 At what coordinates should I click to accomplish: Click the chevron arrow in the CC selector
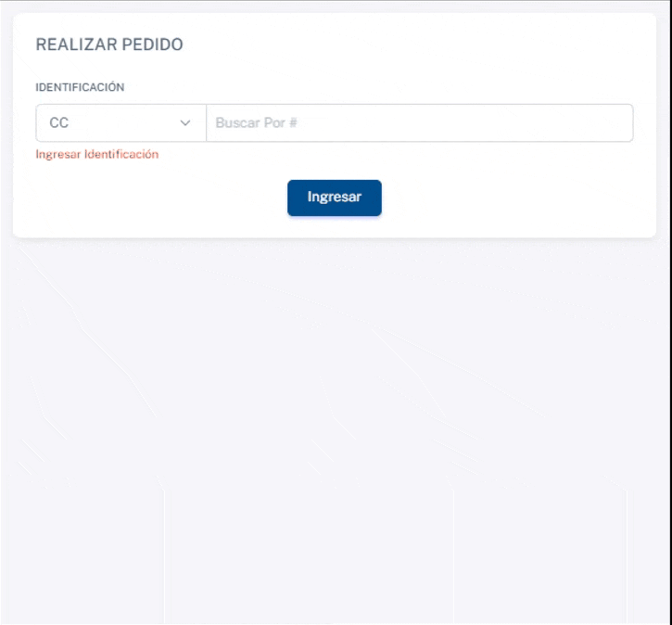pos(185,122)
